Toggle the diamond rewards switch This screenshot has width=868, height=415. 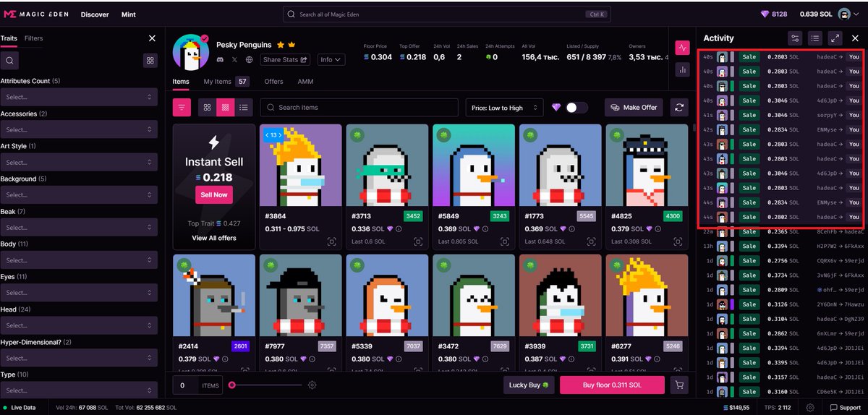pos(576,107)
